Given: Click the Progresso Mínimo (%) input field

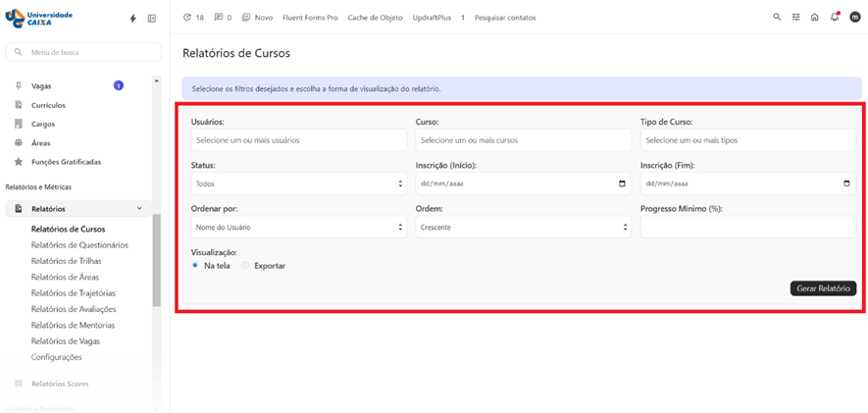Looking at the screenshot, I should tap(747, 228).
